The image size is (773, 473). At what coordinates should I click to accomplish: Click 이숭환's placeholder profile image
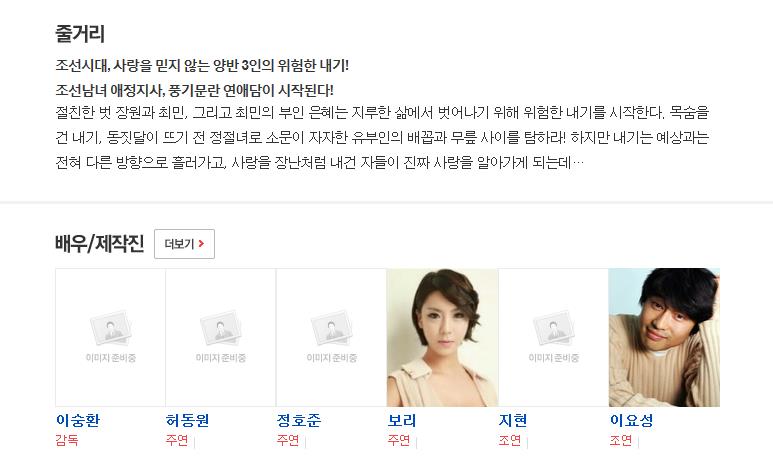coord(110,337)
